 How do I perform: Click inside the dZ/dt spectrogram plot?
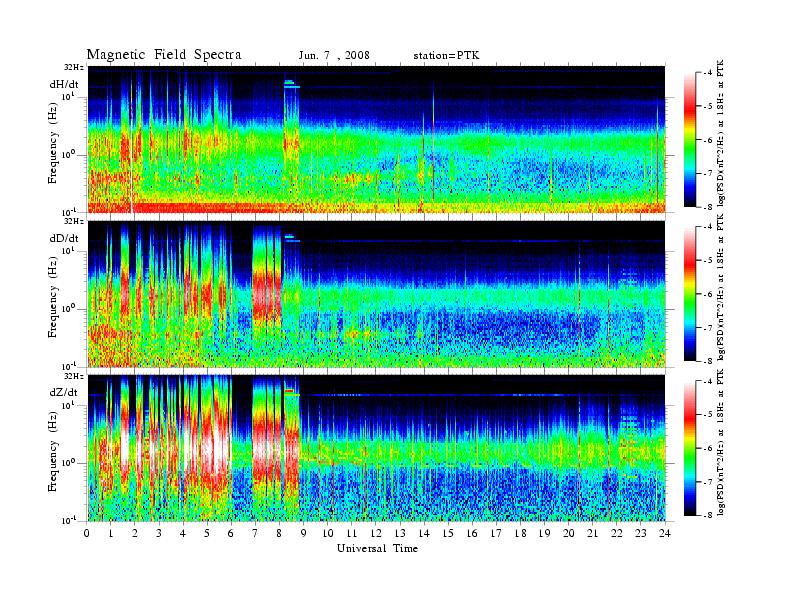376,448
